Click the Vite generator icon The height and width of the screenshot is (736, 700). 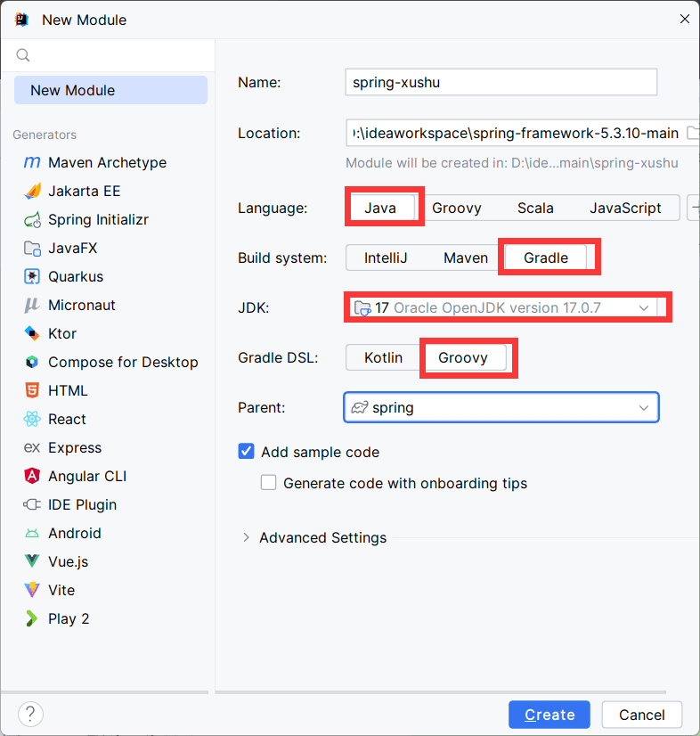click(x=32, y=590)
